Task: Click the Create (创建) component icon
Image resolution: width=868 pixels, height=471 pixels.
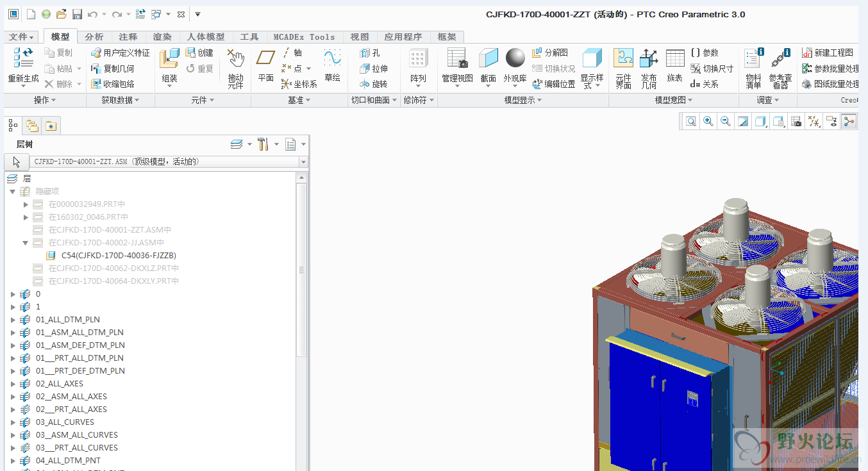Action: pyautogui.click(x=190, y=53)
